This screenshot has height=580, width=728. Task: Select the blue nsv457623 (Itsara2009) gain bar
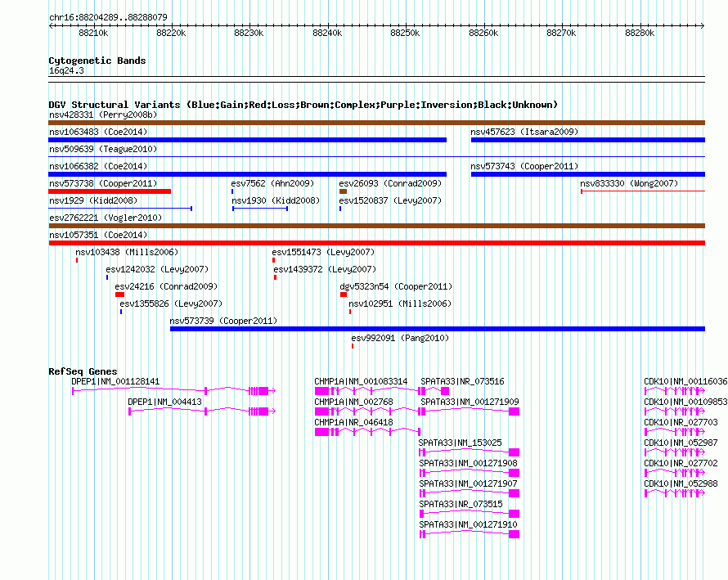pyautogui.click(x=588, y=140)
